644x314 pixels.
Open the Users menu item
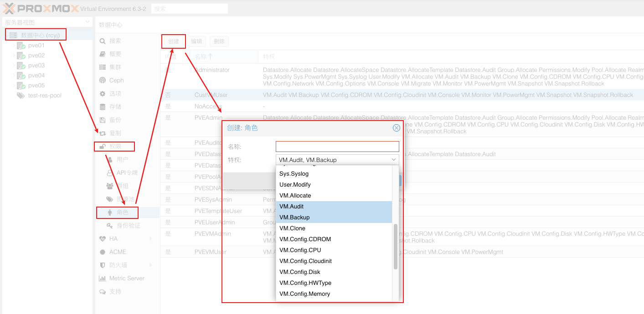(x=128, y=160)
